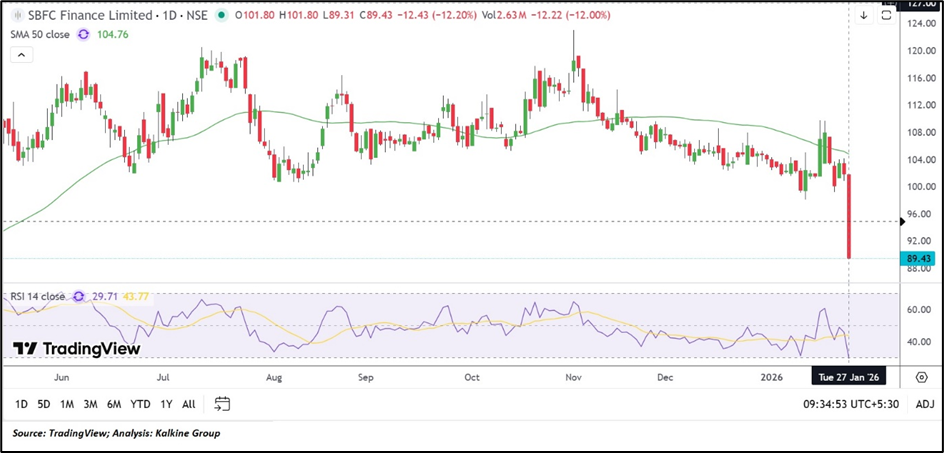Image resolution: width=944 pixels, height=453 pixels.
Task: Show All time range data
Action: (189, 404)
